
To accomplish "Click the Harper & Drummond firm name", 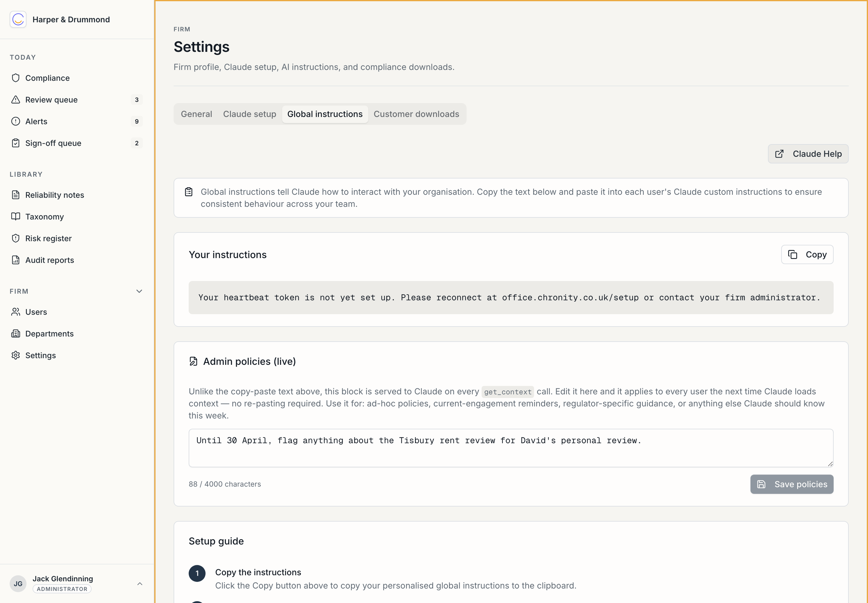I will point(71,20).
